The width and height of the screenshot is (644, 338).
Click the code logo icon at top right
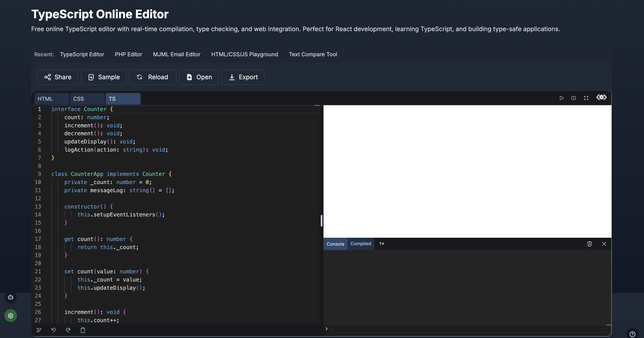click(x=601, y=97)
